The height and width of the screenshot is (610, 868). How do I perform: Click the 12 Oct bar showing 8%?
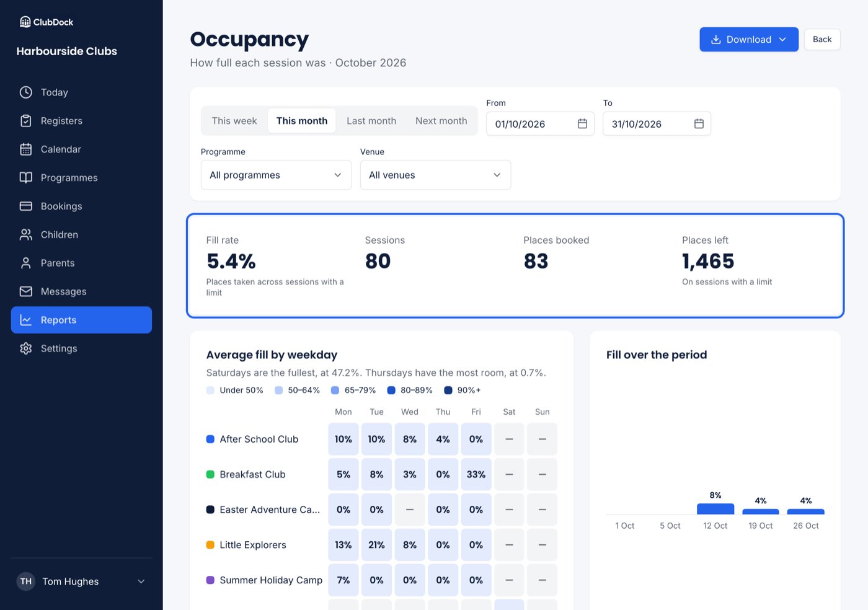pyautogui.click(x=715, y=509)
